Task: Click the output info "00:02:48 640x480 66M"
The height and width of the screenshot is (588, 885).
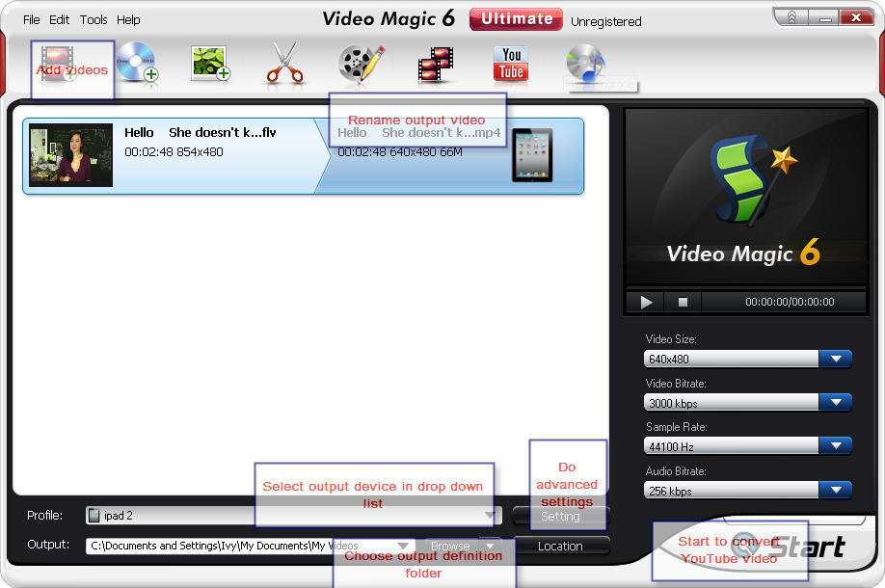Action: 400,151
